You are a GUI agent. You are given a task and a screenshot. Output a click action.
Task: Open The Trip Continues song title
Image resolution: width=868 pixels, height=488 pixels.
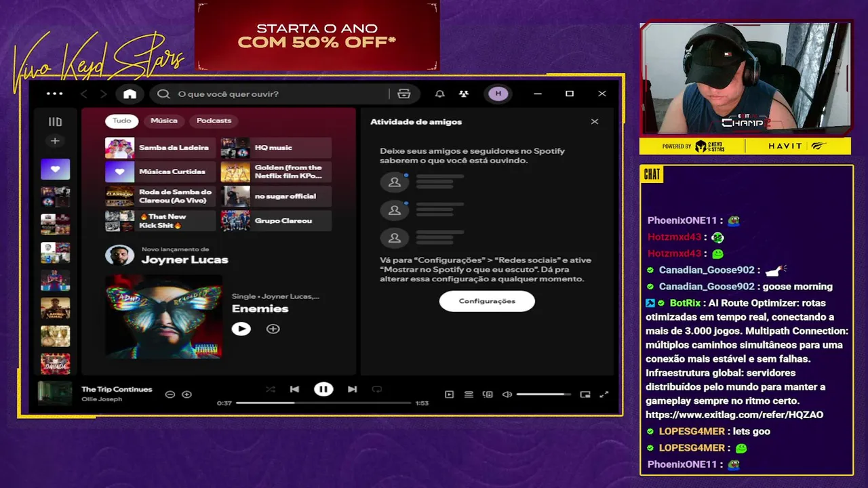pyautogui.click(x=117, y=389)
